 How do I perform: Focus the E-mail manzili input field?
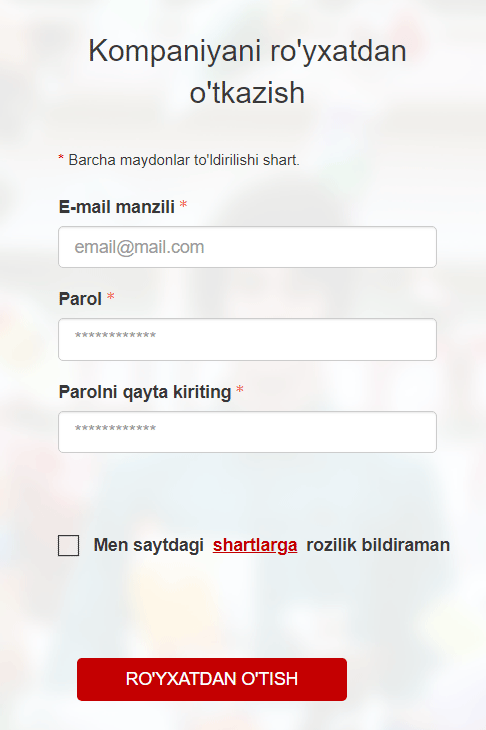coord(247,247)
